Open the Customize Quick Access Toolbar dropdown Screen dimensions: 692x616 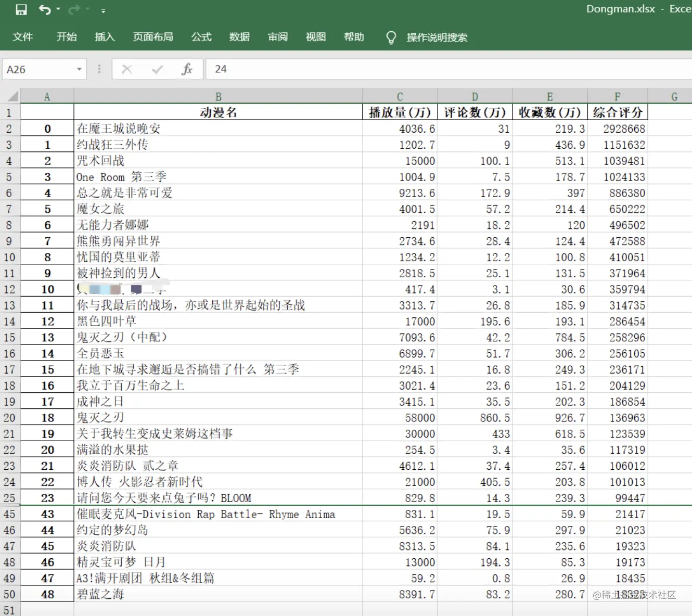103,10
